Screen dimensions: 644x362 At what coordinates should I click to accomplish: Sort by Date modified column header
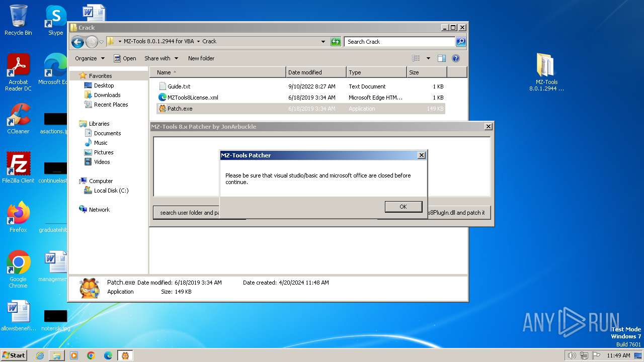point(316,72)
